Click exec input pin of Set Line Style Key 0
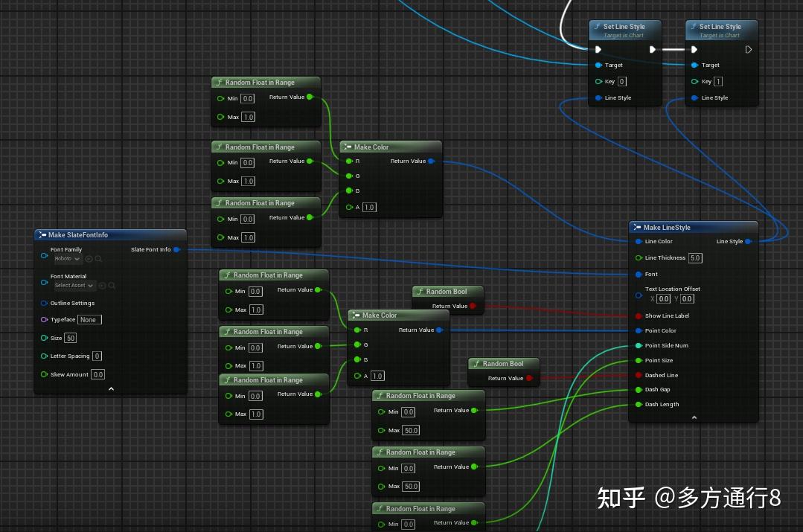Image resolution: width=803 pixels, height=532 pixels. 598,50
